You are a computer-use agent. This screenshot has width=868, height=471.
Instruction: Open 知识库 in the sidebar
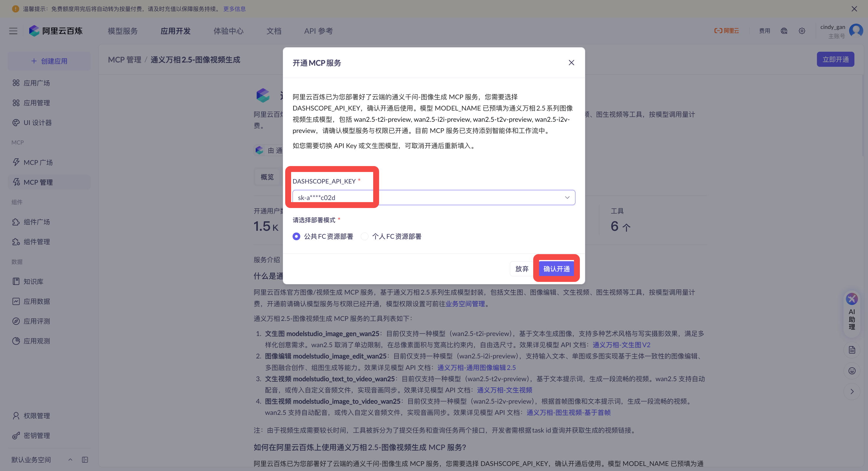coord(49,282)
